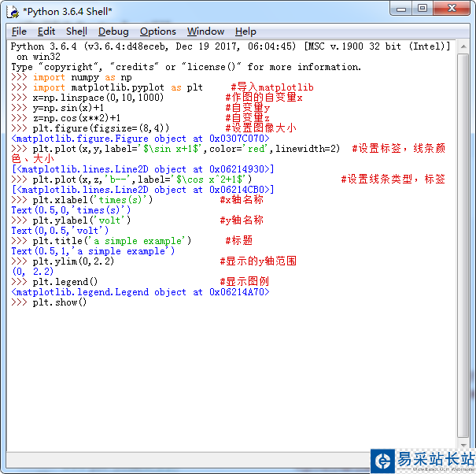This screenshot has height=474, width=476.
Task: Click the Figure object at 0x0307C070 output
Action: click(x=140, y=139)
